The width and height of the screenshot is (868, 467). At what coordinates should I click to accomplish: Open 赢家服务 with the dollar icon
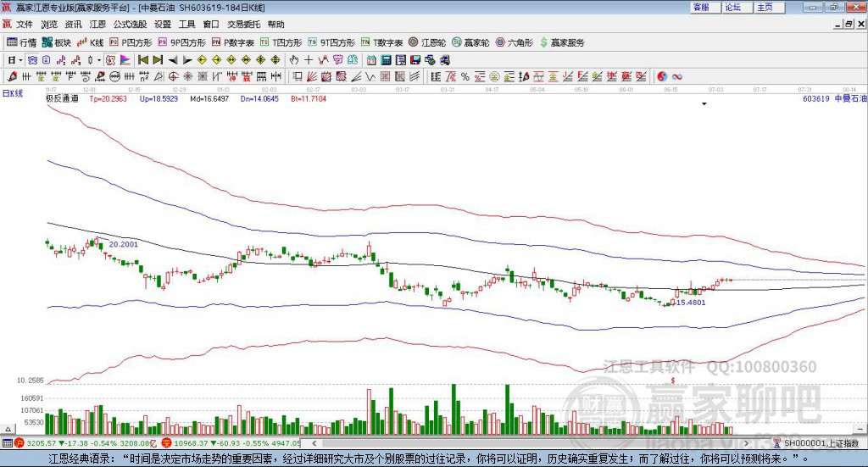coord(562,42)
